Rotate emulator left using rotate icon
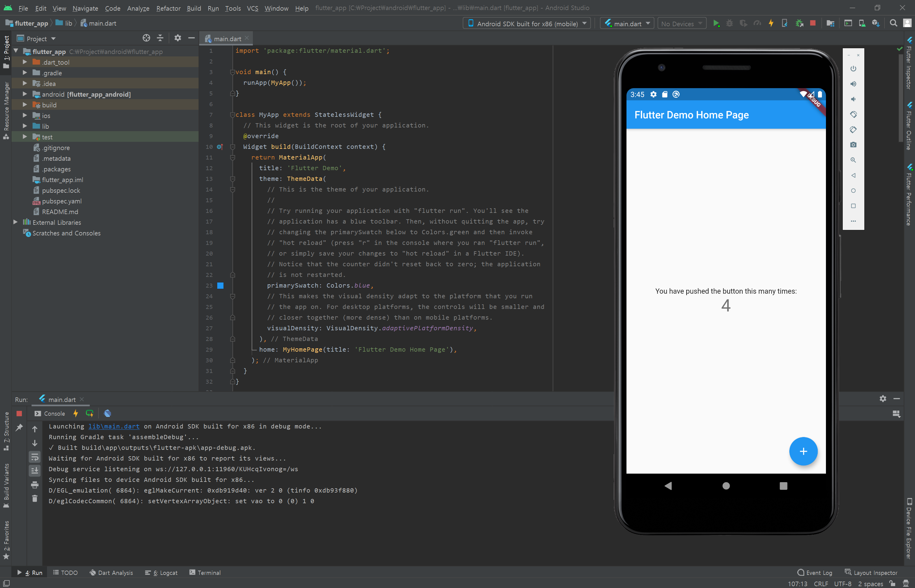 pos(853,114)
